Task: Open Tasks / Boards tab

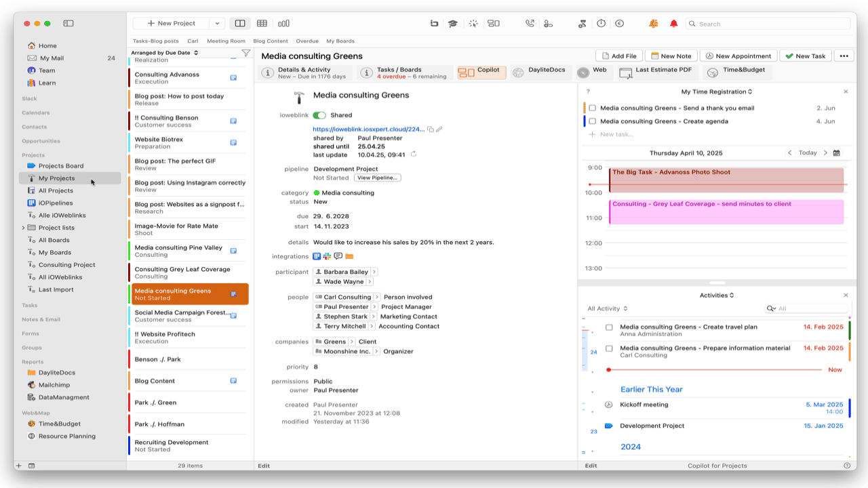Action: click(405, 73)
